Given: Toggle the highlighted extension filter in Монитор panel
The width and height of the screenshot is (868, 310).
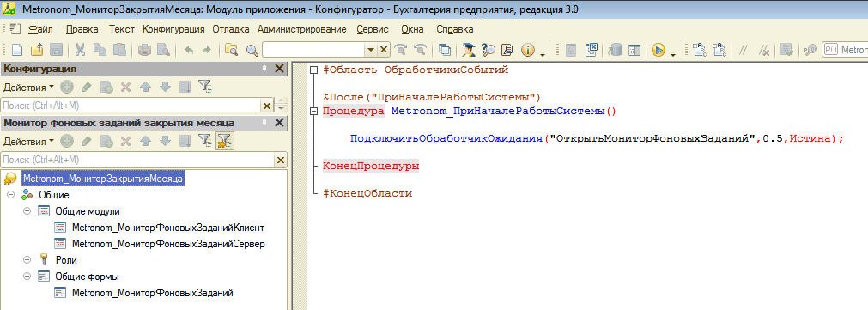Looking at the screenshot, I should tap(225, 141).
